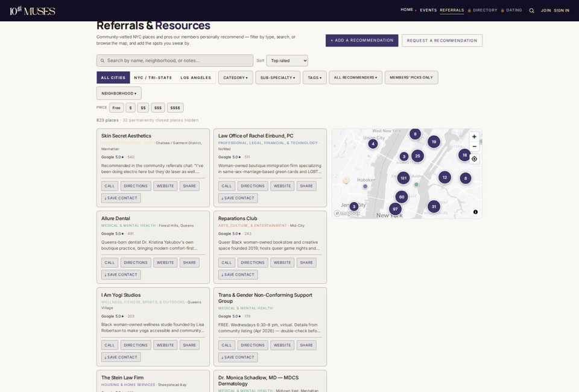Click the map cluster marked 31

[434, 207]
